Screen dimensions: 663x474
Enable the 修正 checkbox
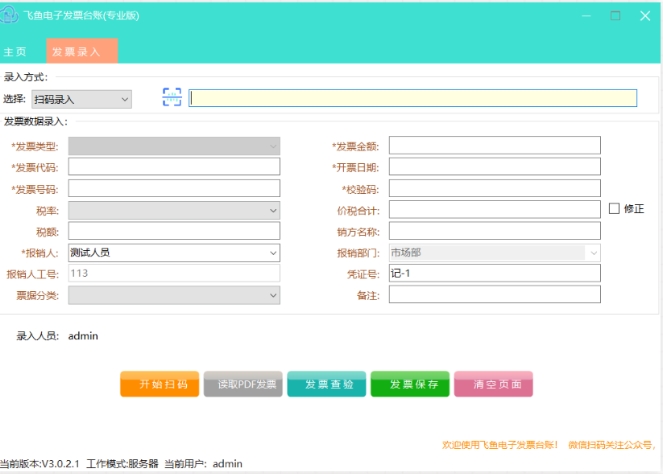(614, 208)
